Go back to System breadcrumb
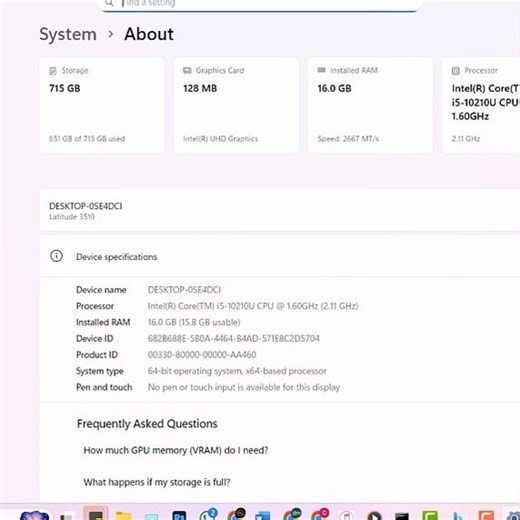This screenshot has width=520, height=520. (68, 34)
